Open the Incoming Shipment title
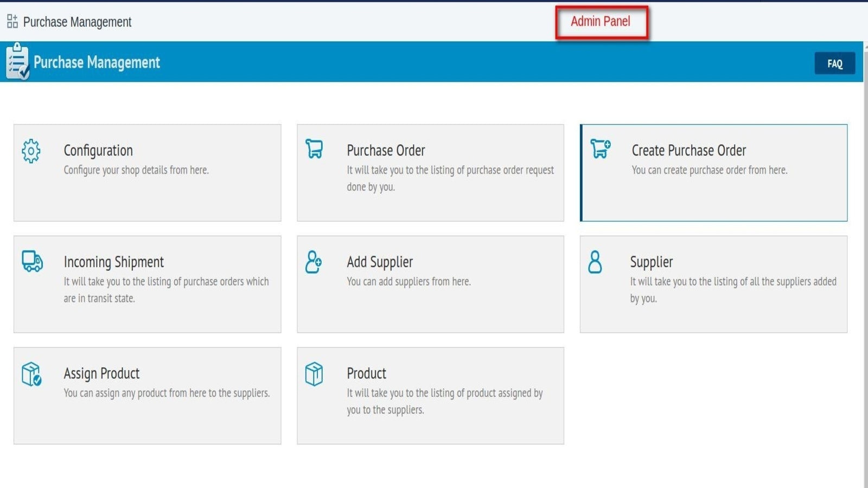 coord(113,262)
